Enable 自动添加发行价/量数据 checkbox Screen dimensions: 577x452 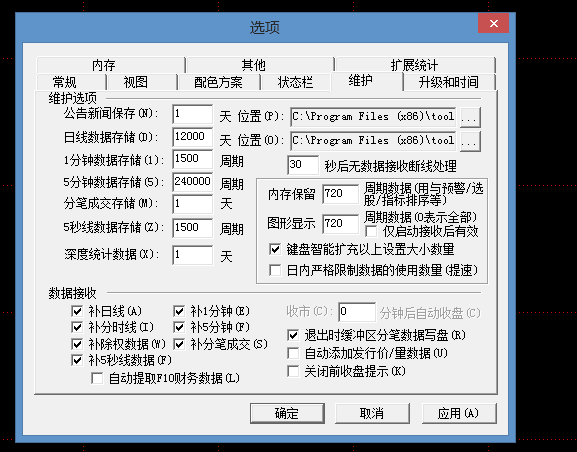293,353
